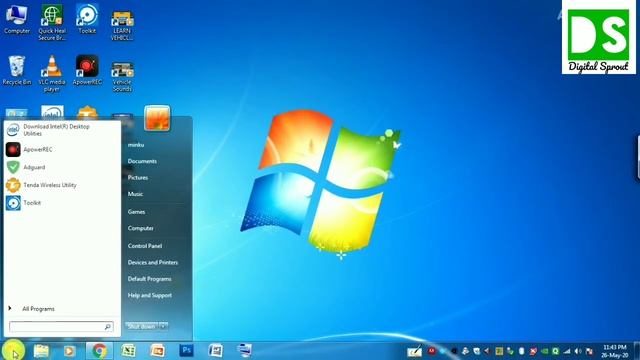Click the volume speaker tray icon
Viewport: 640px width, 360px height.
(x=578, y=351)
